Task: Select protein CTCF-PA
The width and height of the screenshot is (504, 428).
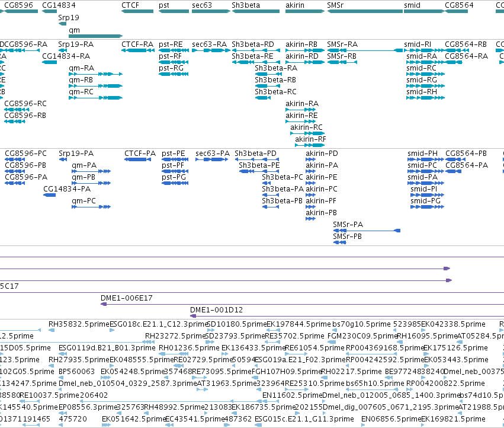Action: click(137, 159)
